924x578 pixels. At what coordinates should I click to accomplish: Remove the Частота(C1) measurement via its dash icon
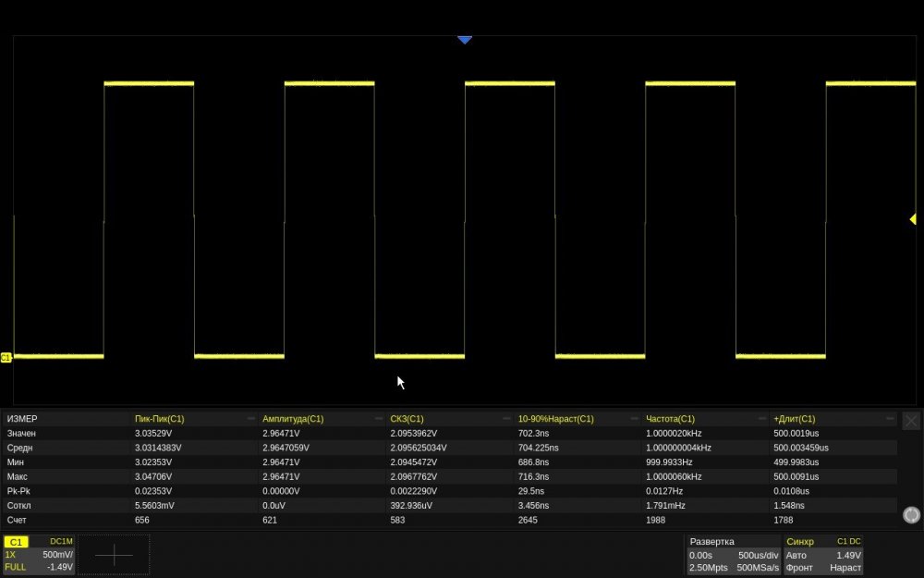[763, 419]
